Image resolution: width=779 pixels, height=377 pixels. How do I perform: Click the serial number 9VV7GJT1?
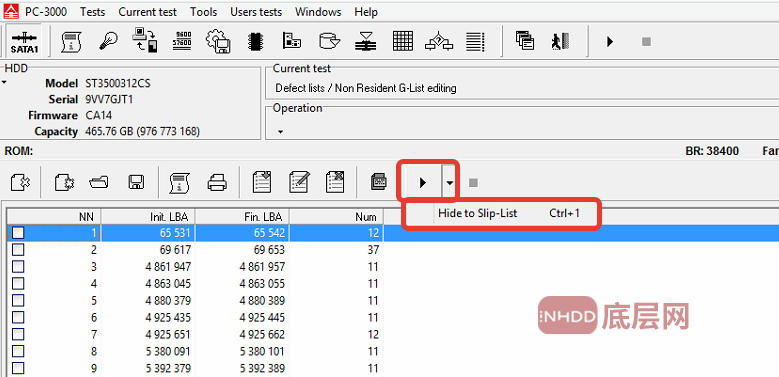109,99
